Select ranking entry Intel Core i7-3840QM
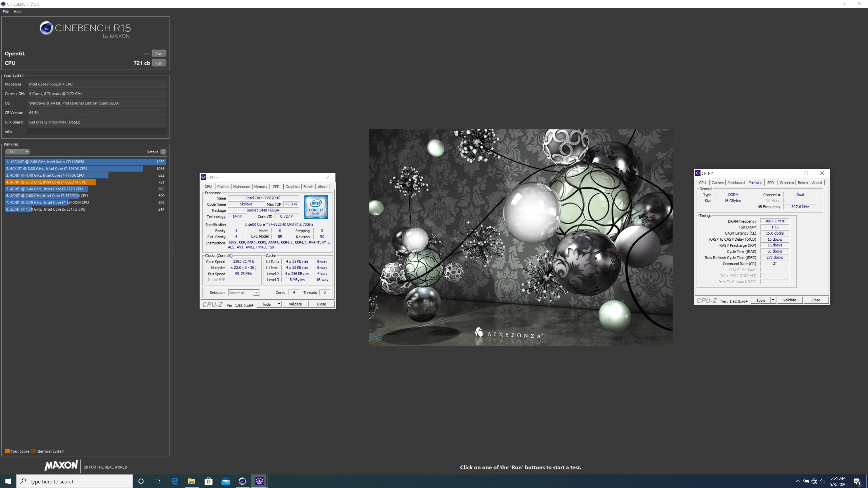 [85, 202]
